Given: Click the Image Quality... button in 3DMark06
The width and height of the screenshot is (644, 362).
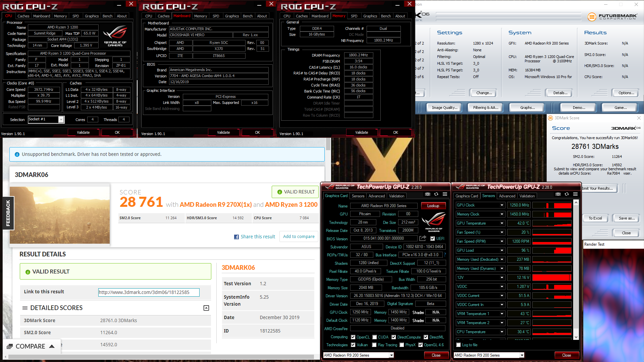Looking at the screenshot, I should click(444, 108).
